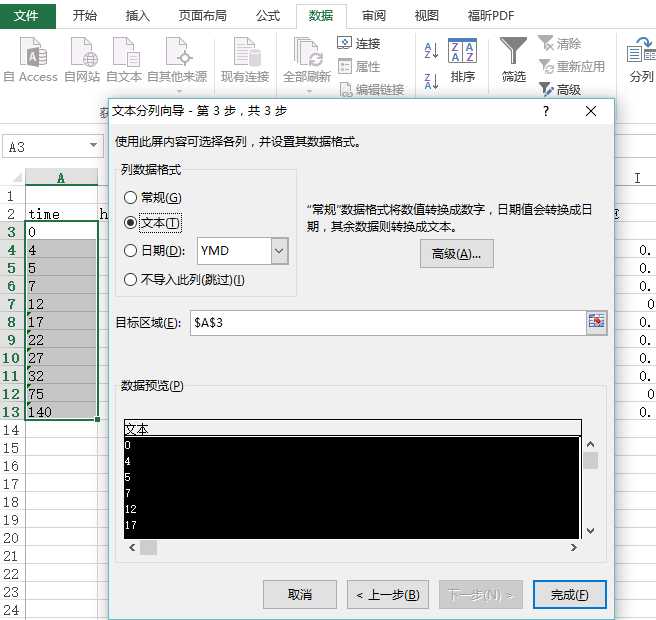Open the YMD date format dropdown
The image size is (656, 620).
(279, 251)
